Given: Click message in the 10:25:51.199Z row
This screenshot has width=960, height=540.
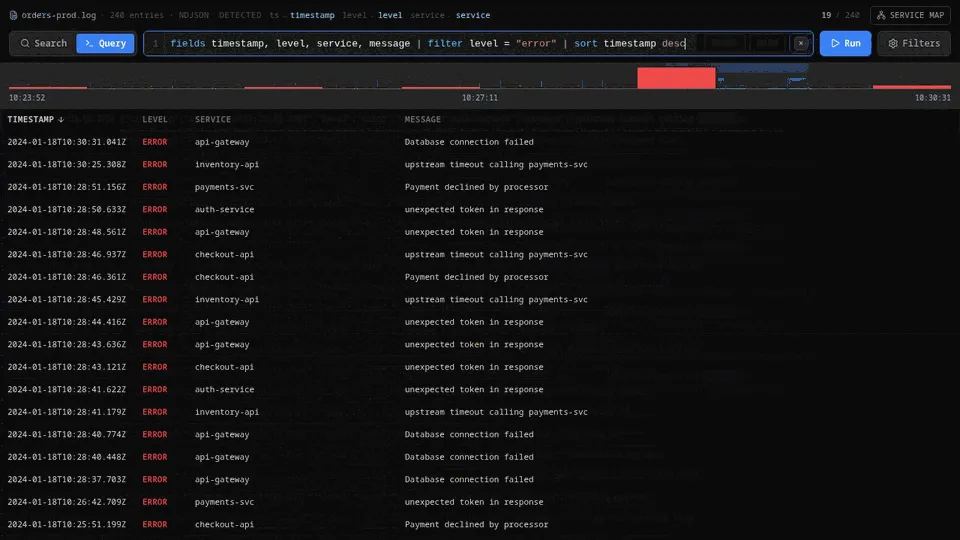Looking at the screenshot, I should (476, 525).
